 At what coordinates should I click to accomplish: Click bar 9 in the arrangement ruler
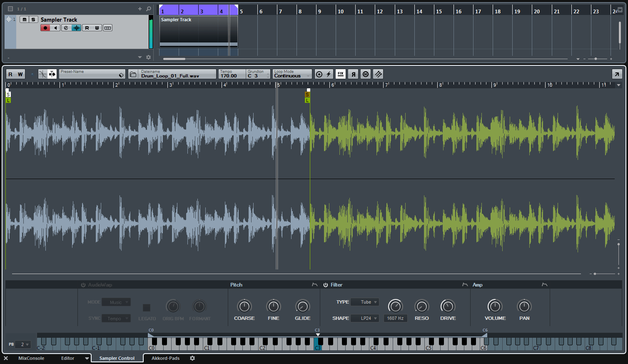(x=319, y=11)
